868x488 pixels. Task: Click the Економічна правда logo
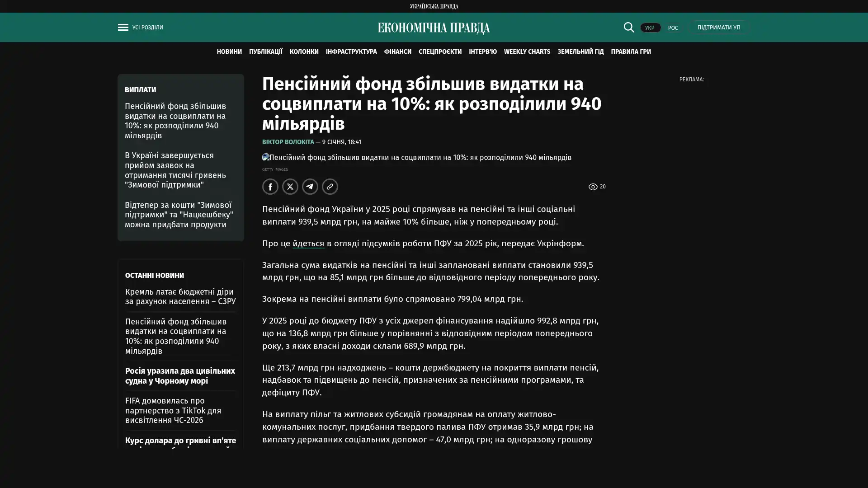[434, 28]
